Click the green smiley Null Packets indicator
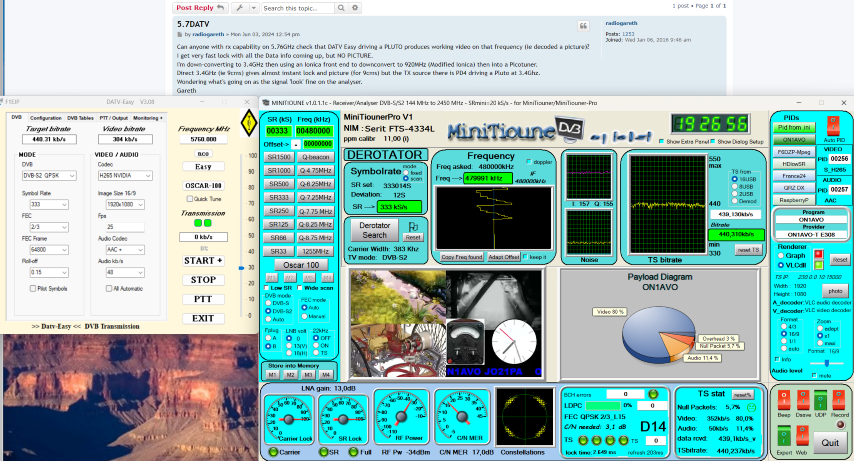This screenshot has height=461, width=854. (752, 407)
